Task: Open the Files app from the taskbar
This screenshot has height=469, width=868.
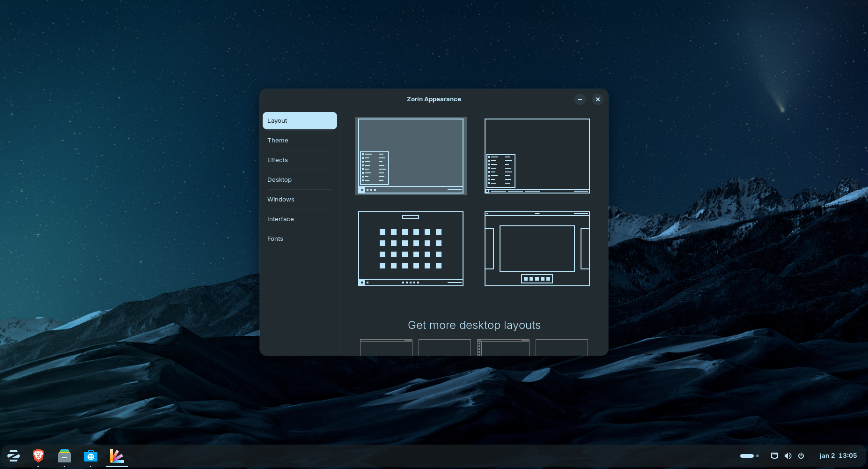Action: tap(64, 455)
